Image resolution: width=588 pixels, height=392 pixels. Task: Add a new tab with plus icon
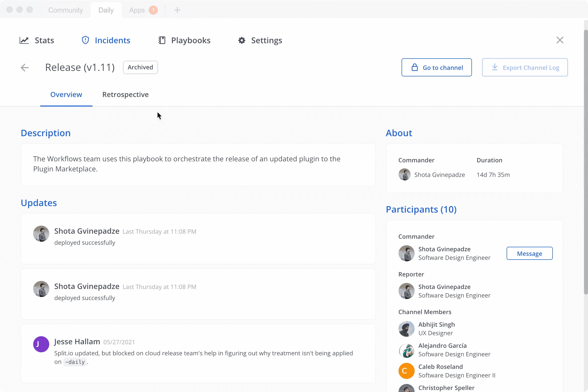[177, 10]
